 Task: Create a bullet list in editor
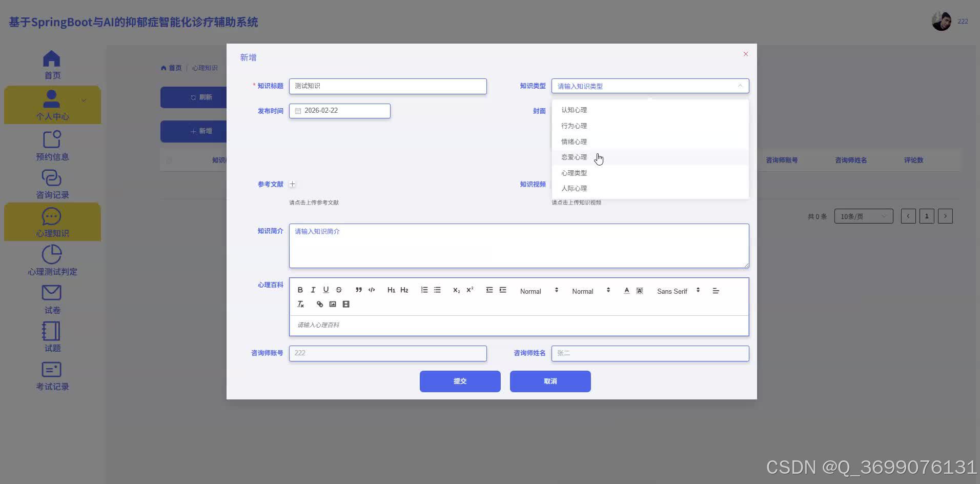(x=437, y=290)
